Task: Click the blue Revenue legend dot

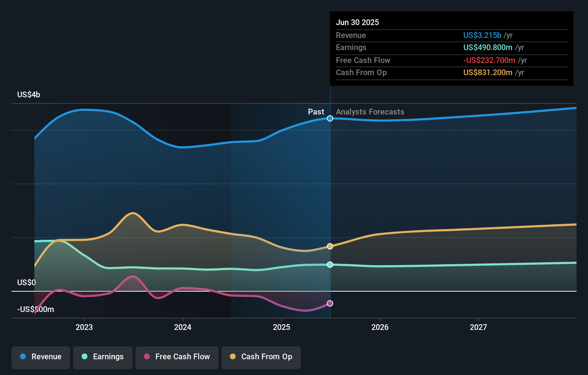Action: (x=22, y=357)
